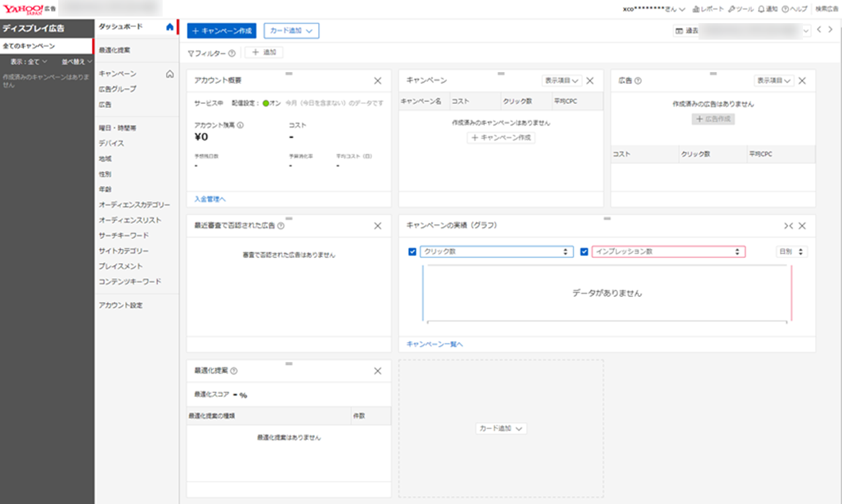Click help icon next to マフィルター

[x=232, y=53]
